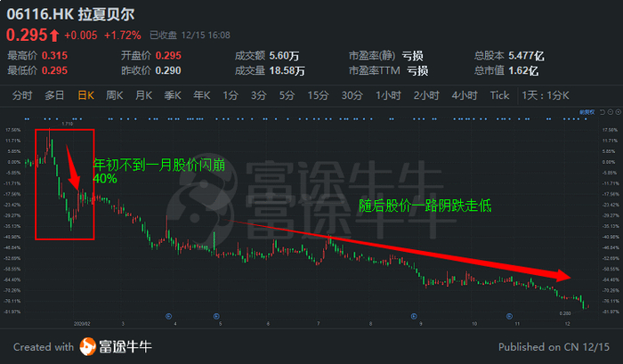Click the blue event marker near November

(509, 316)
